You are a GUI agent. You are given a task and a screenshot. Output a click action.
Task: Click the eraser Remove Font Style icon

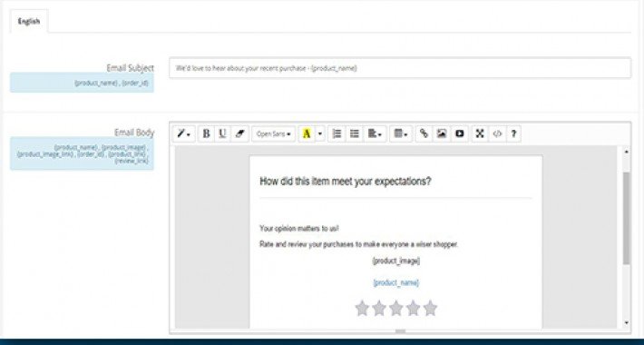(239, 133)
